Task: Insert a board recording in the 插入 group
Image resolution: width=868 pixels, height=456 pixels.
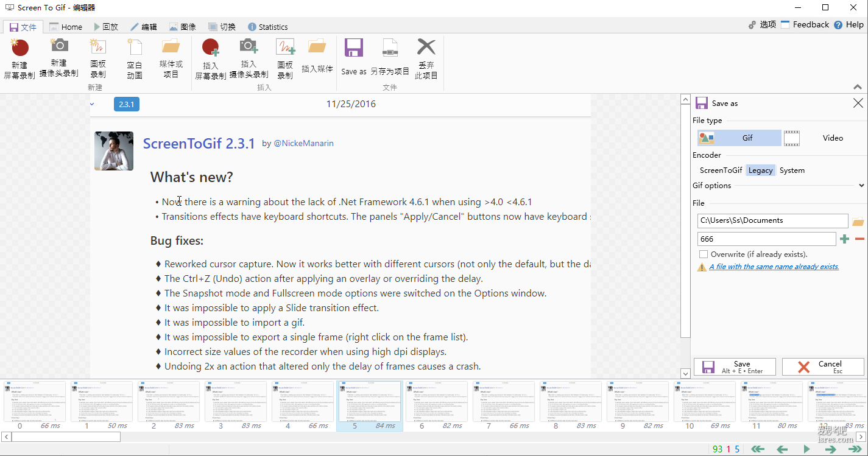Action: [x=285, y=59]
